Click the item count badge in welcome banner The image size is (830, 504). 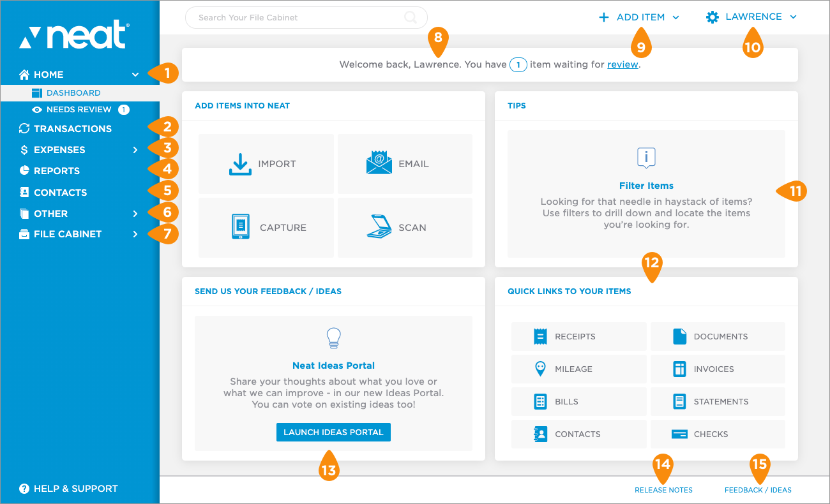pos(518,64)
